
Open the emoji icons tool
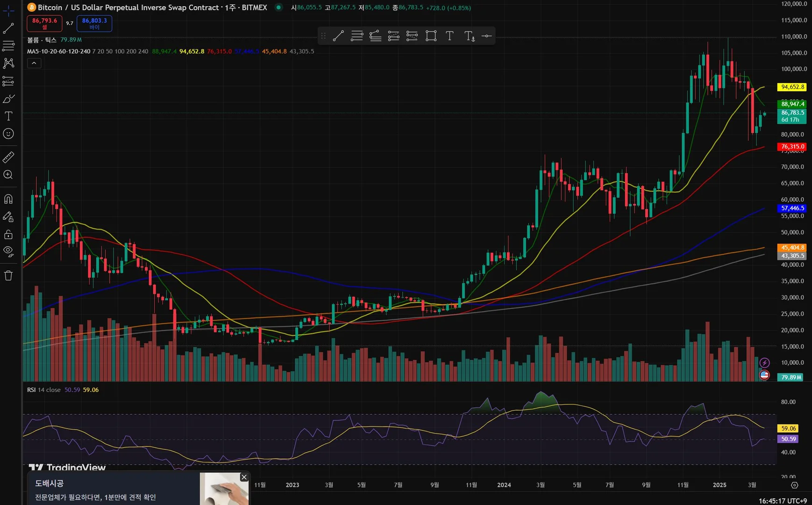[8, 134]
